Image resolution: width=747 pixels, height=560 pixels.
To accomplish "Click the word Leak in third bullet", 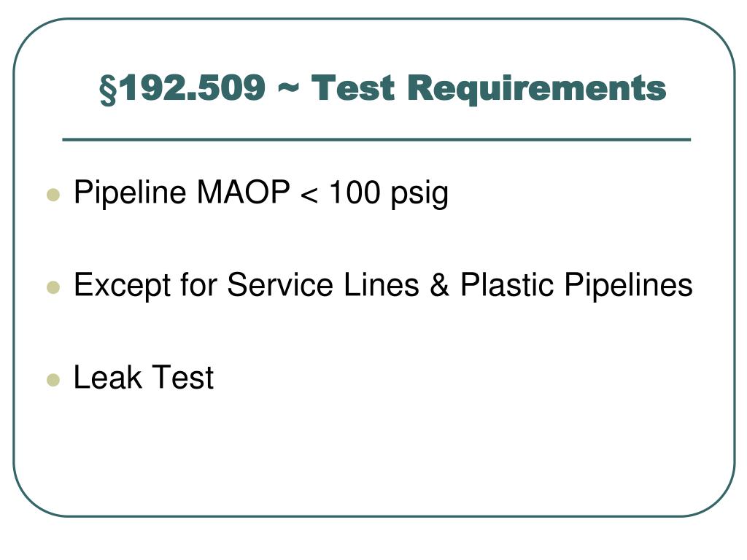I will (108, 377).
